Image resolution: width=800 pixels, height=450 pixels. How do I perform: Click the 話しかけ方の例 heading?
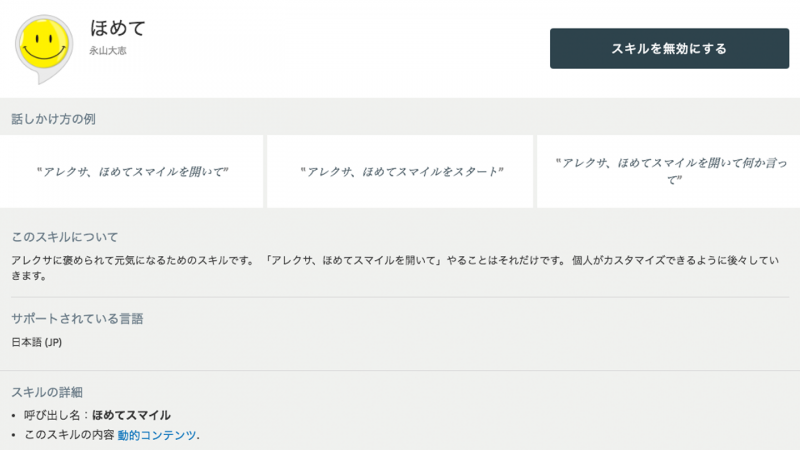[x=54, y=119]
